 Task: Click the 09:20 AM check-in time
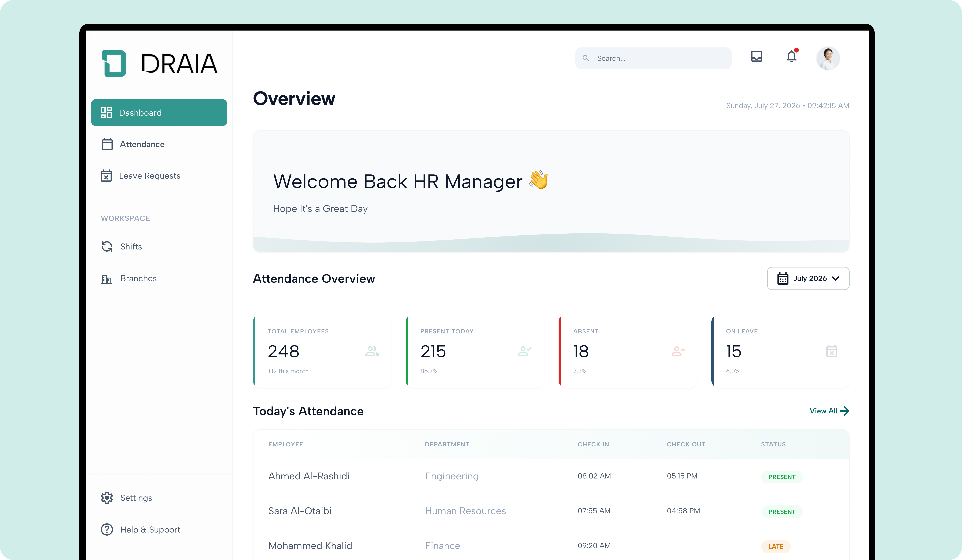click(594, 545)
